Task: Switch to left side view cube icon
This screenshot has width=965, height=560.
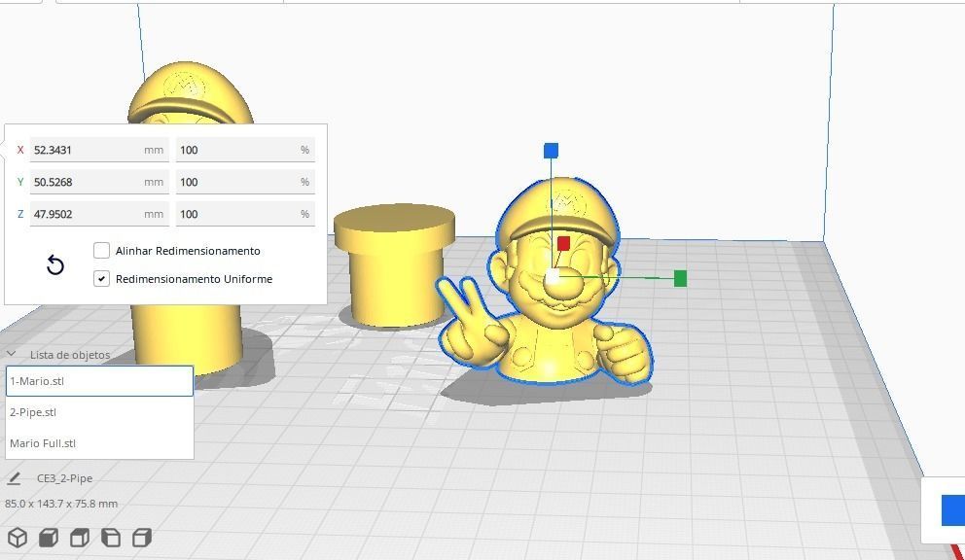Action: coord(111,538)
